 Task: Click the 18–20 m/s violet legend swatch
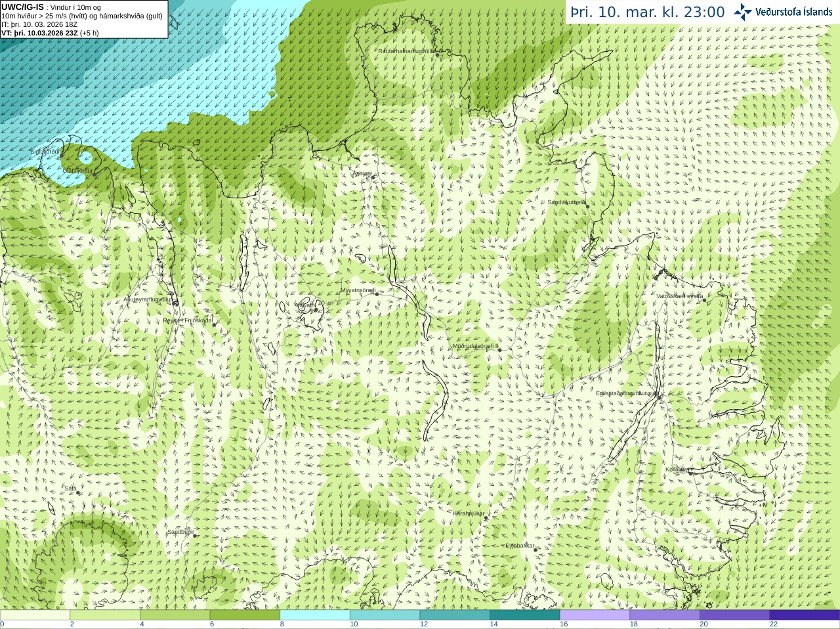[664, 615]
